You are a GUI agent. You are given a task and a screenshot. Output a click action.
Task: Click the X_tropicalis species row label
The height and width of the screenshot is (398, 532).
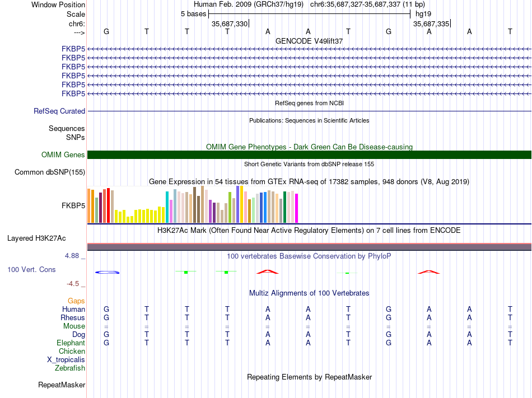click(66, 360)
